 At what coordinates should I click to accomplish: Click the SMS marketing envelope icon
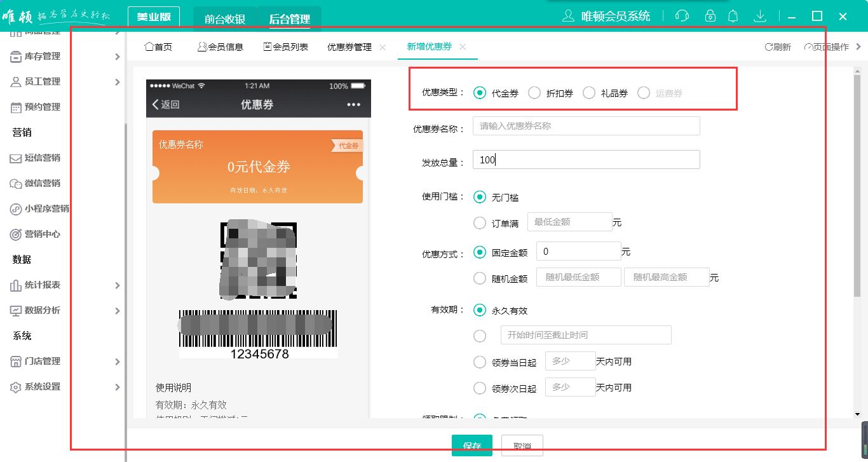(x=16, y=158)
